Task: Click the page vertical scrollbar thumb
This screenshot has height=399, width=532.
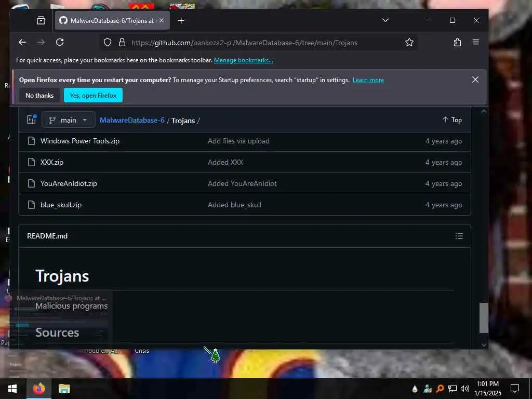Action: click(484, 318)
